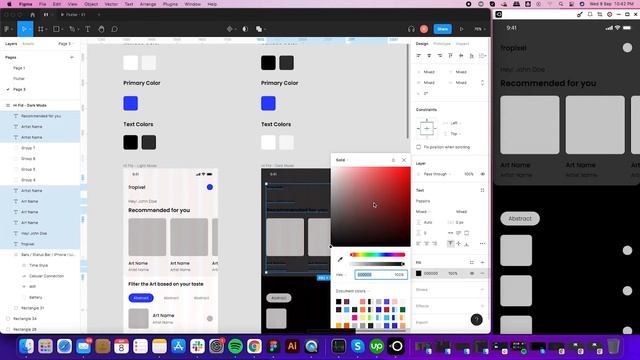640x360 pixels.
Task: Click the Align top icon
Action: click(450, 56)
